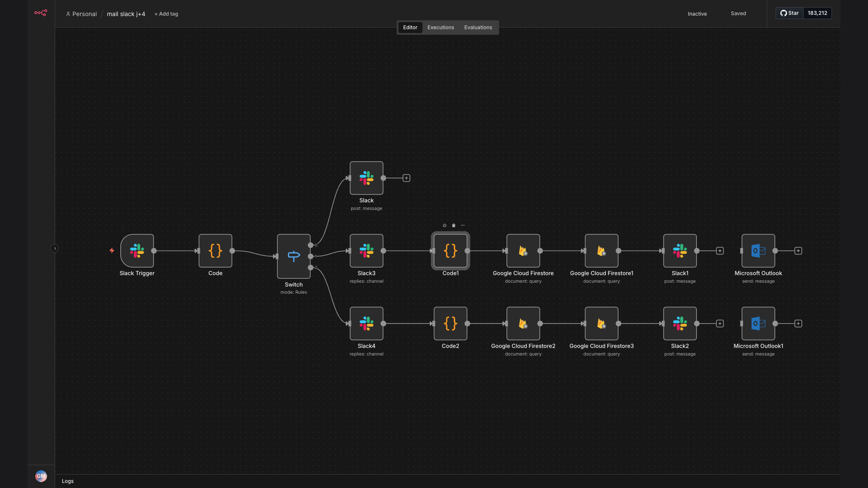Select the Code2 node
Screen dimensions: 868x488
pos(451,324)
